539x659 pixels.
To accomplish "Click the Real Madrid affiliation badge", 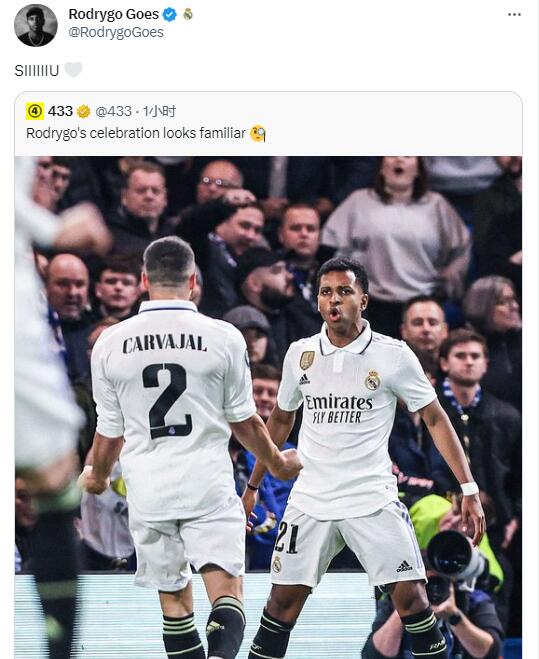I will (188, 15).
